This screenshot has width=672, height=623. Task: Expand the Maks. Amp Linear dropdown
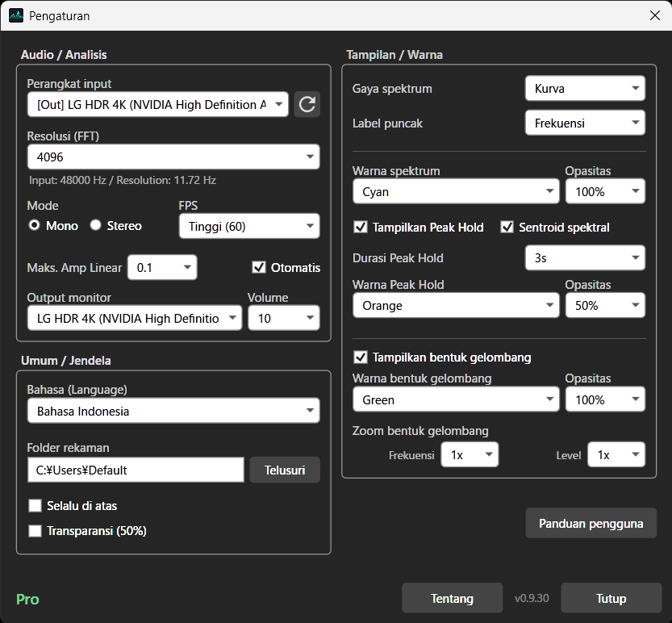[x=162, y=268]
